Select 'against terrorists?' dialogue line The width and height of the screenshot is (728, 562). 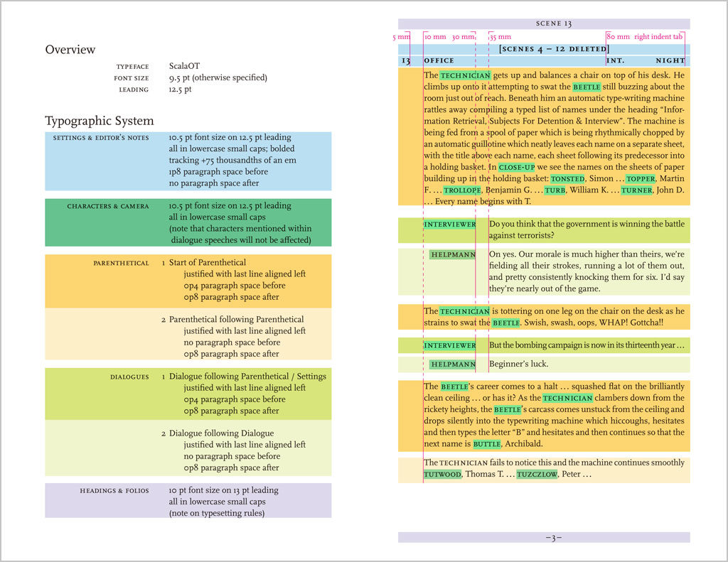coord(521,235)
